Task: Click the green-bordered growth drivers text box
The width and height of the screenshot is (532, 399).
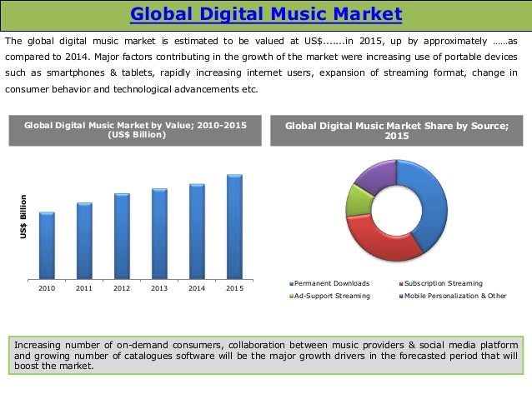Action: tap(266, 356)
